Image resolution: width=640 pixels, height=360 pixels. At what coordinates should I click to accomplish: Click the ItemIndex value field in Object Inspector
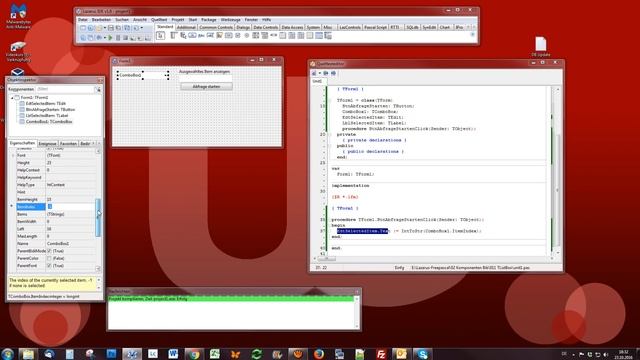pyautogui.click(x=70, y=207)
